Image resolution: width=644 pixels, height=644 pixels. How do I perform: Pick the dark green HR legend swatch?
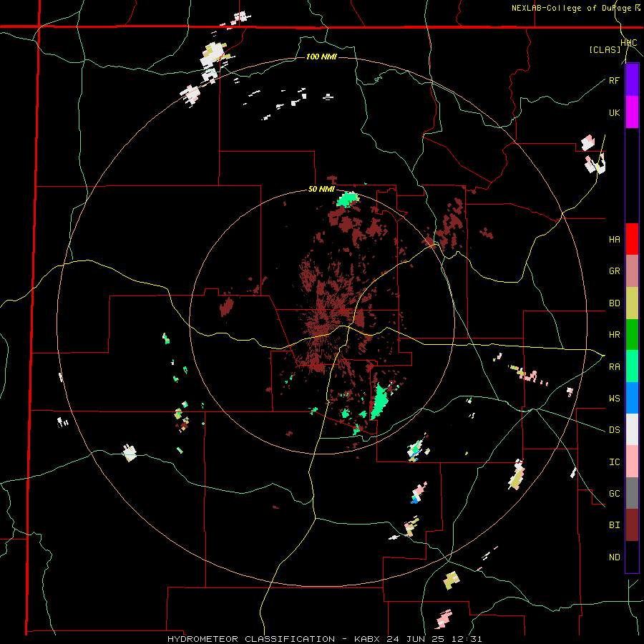point(632,335)
